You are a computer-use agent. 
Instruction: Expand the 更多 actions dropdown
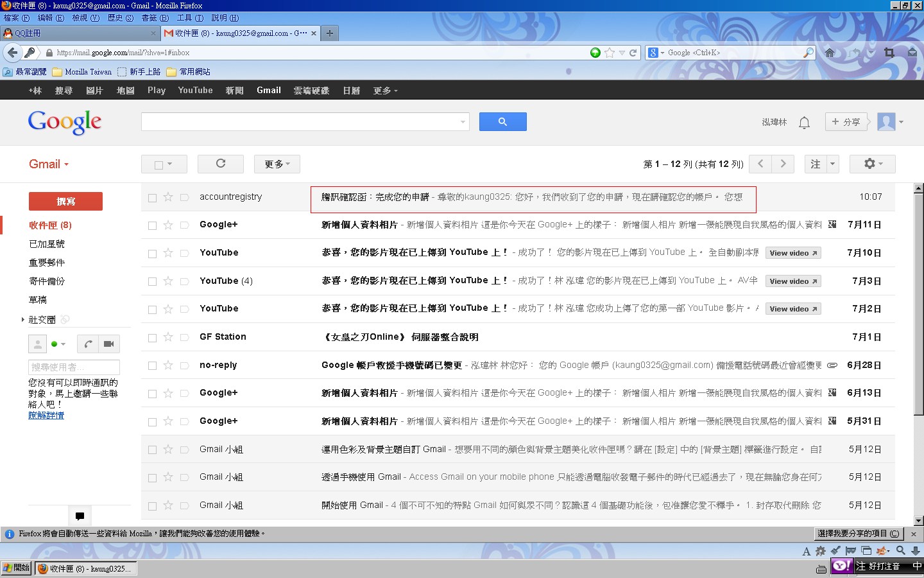tap(277, 164)
